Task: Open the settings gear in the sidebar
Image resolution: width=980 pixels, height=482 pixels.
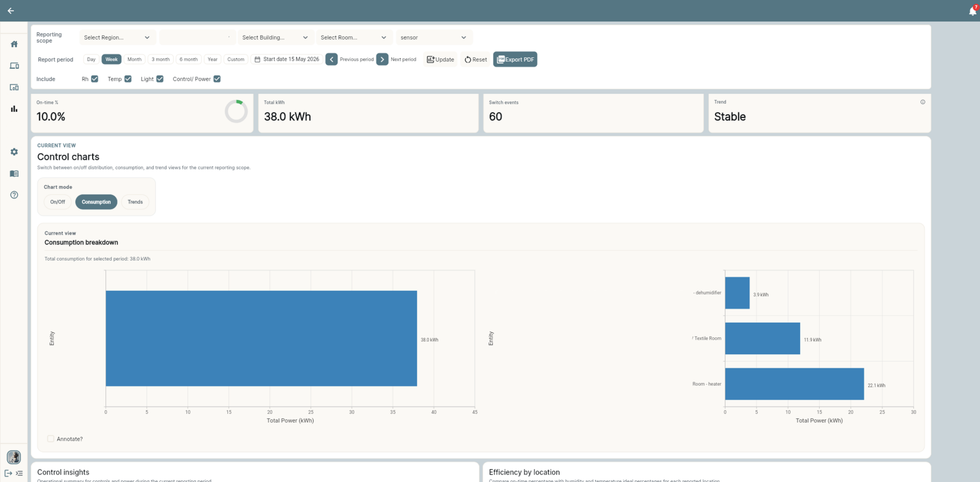Action: (14, 152)
